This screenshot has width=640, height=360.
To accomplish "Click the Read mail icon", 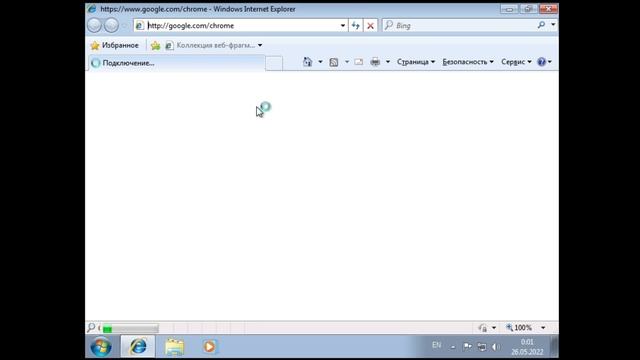I will pos(359,62).
